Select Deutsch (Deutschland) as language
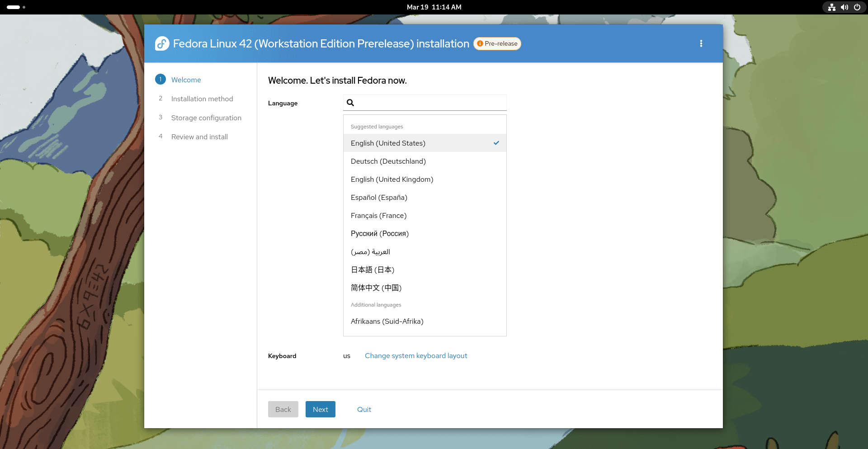The width and height of the screenshot is (868, 449). tap(388, 161)
